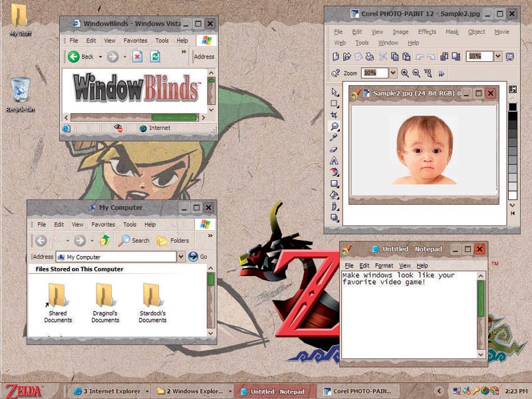Click the Copy icon in Corel PHOTO-PAINT toolbar

(394, 57)
